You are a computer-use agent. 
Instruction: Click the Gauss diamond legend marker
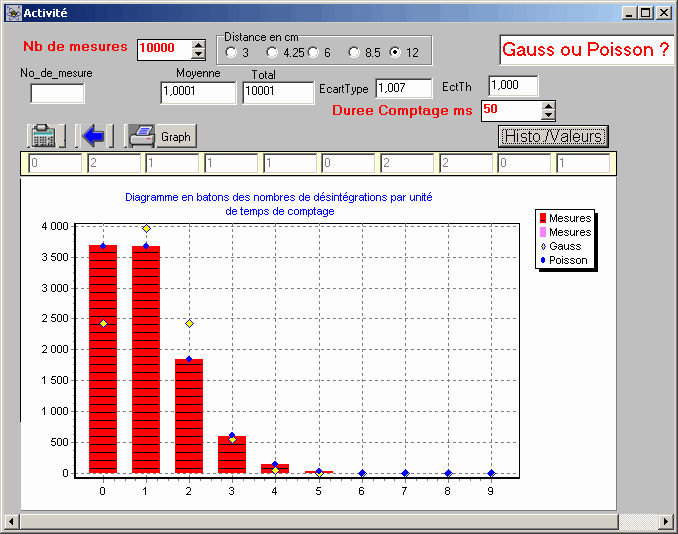(543, 246)
